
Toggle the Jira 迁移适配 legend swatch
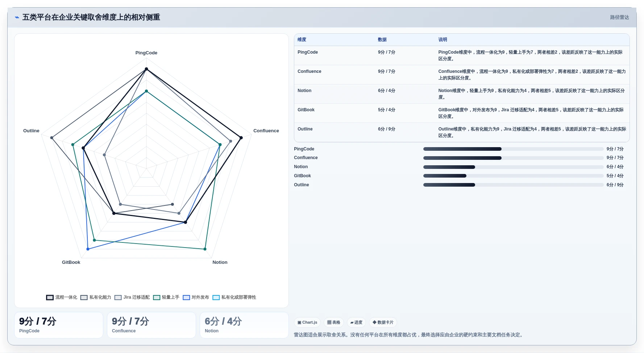[x=118, y=298]
